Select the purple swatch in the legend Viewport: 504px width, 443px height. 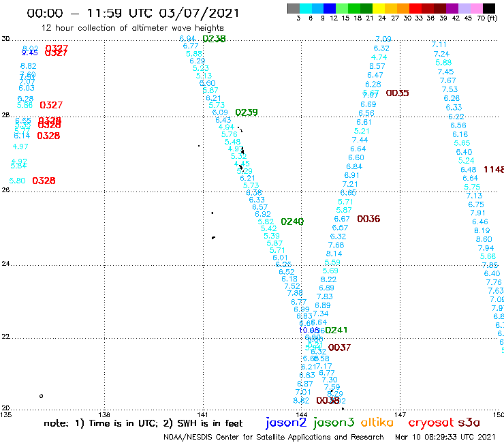(x=452, y=8)
